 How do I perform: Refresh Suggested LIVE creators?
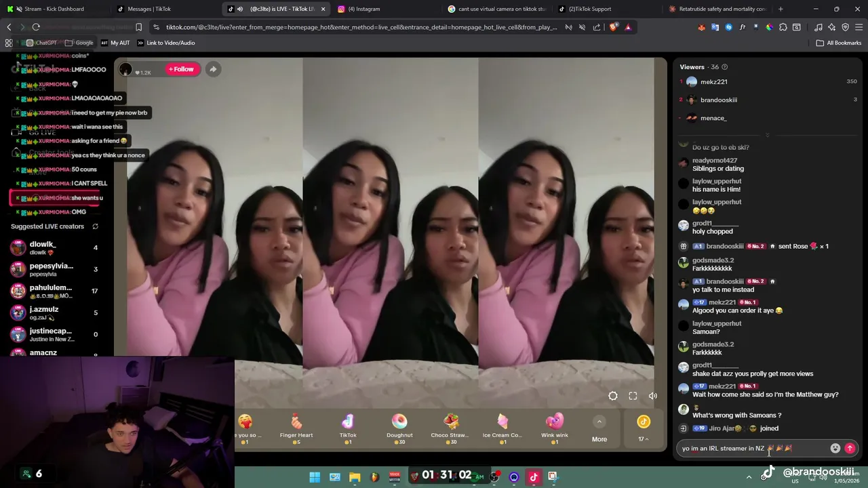95,226
